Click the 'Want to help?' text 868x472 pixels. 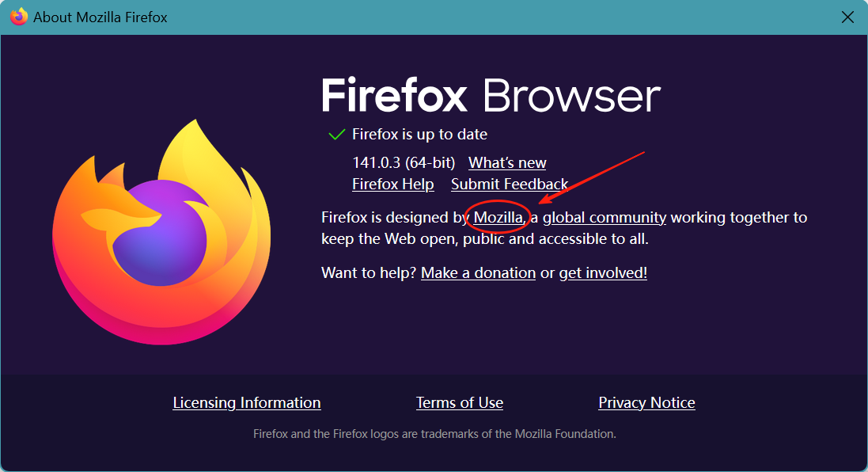point(369,272)
